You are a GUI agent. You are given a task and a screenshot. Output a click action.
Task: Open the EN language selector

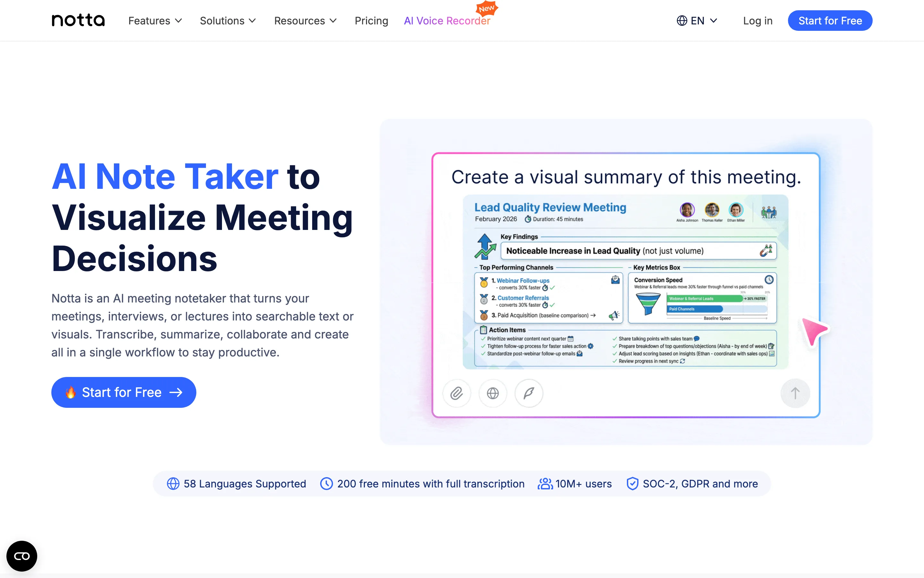tap(697, 21)
